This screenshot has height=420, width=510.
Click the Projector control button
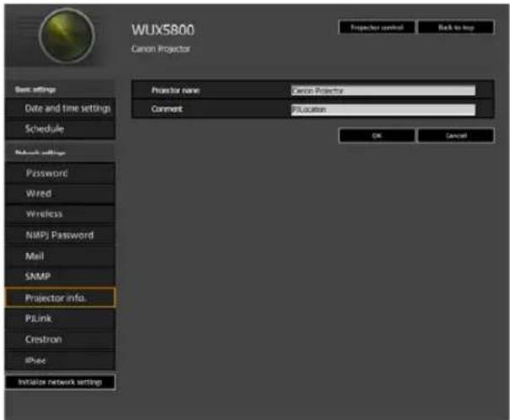pos(377,27)
